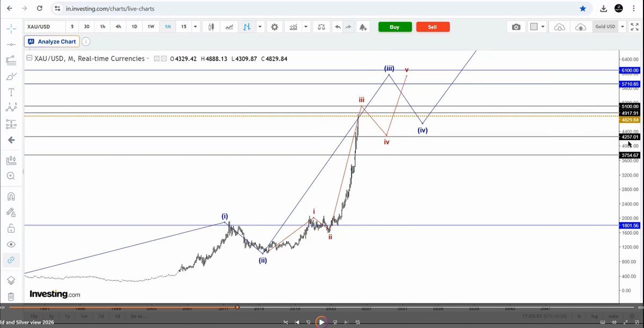This screenshot has height=328, width=644.
Task: Select the 5 minute timeframe
Action: click(x=72, y=27)
